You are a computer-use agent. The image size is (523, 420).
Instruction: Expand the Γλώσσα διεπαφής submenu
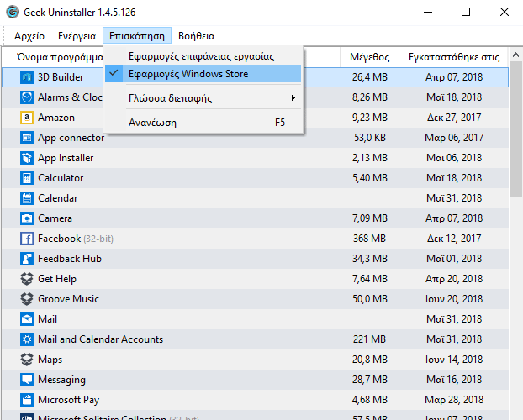tap(203, 98)
